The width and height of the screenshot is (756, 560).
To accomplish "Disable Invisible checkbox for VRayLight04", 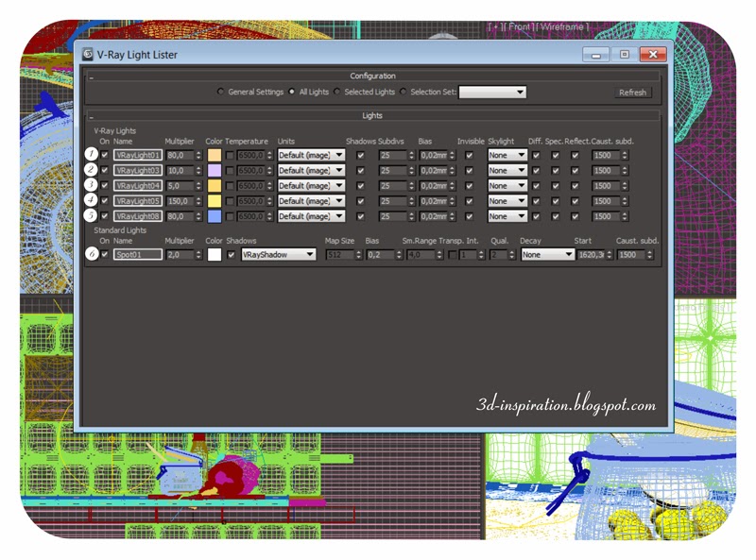I will click(469, 186).
